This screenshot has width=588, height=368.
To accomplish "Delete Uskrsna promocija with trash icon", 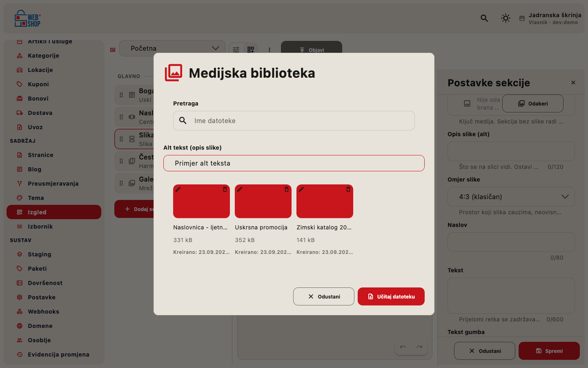I will 287,189.
